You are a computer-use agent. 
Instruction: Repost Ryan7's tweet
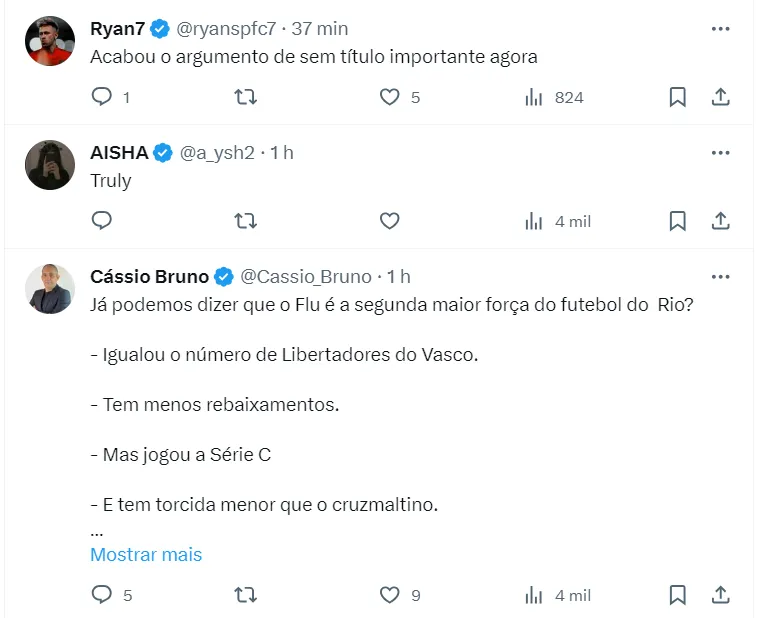(x=245, y=97)
